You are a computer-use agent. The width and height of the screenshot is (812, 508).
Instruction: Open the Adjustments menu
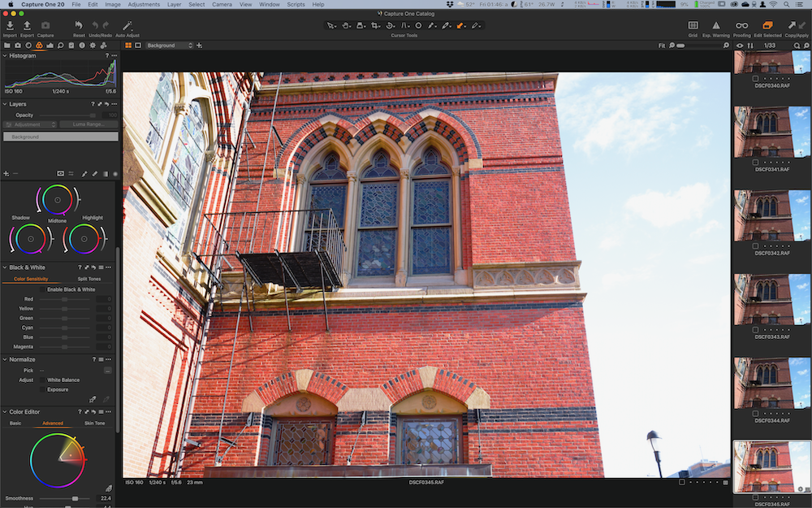pos(144,4)
